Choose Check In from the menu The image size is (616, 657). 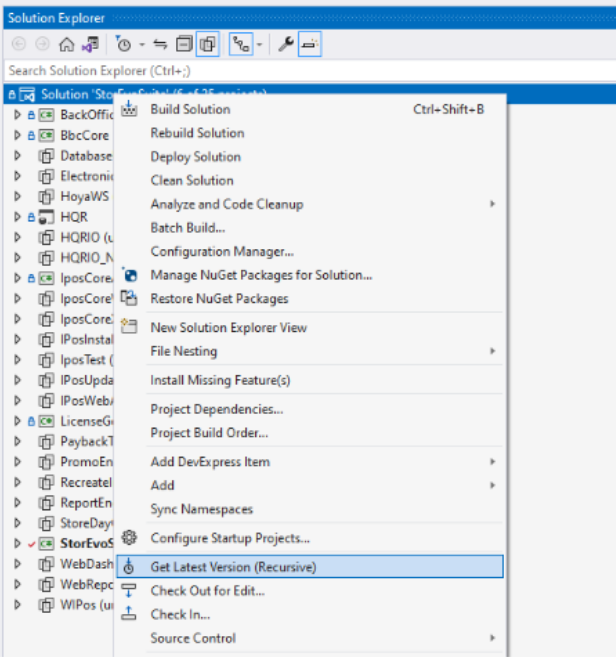click(310, 614)
